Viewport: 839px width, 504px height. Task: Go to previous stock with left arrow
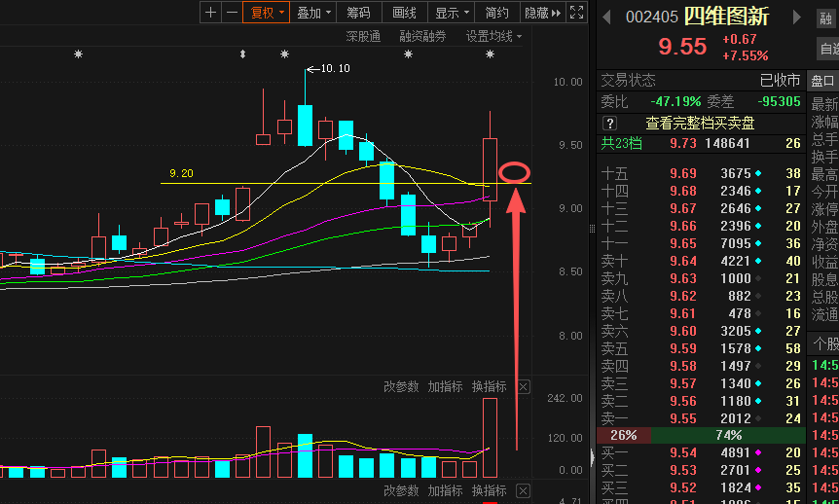tap(606, 18)
